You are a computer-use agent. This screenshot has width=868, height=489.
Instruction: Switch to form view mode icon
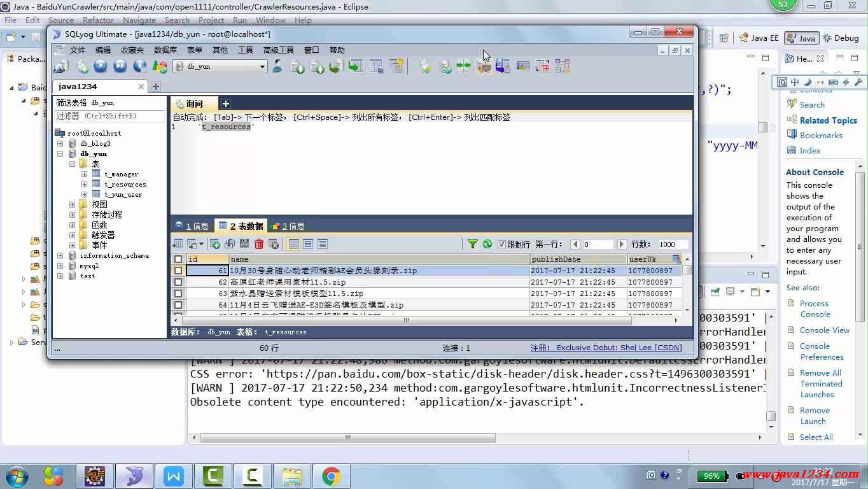[x=308, y=244]
